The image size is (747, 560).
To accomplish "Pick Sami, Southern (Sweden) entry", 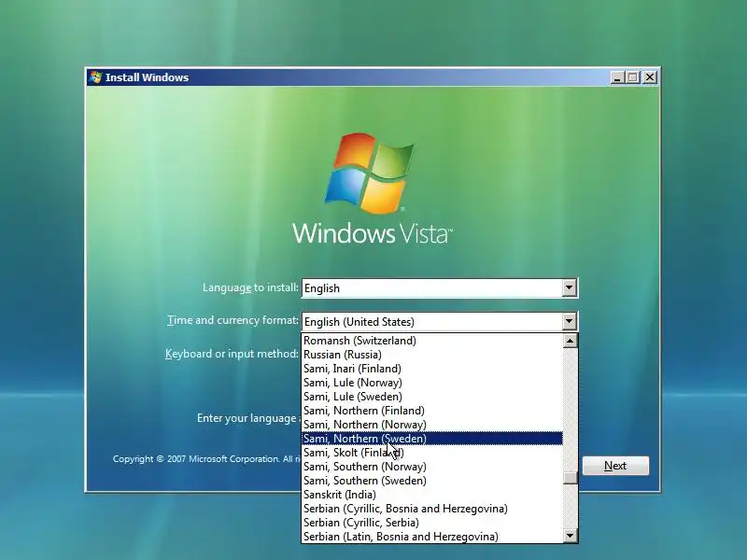I will (432, 481).
